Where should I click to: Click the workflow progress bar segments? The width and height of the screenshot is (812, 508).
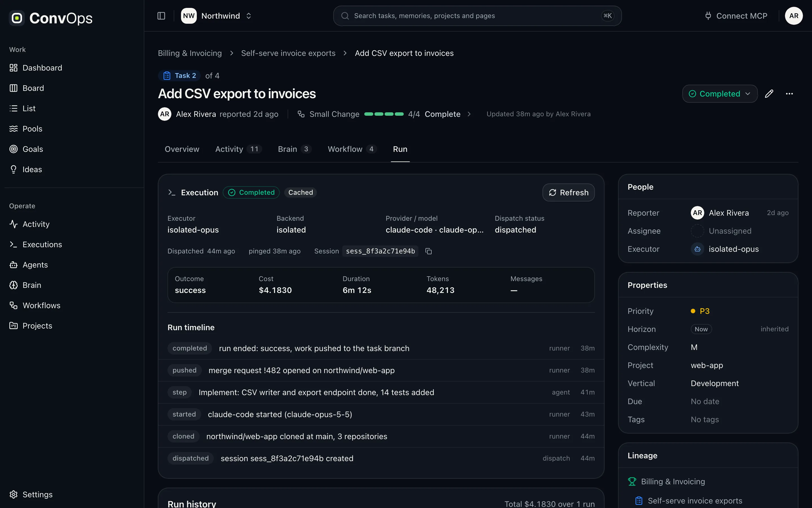click(x=384, y=114)
